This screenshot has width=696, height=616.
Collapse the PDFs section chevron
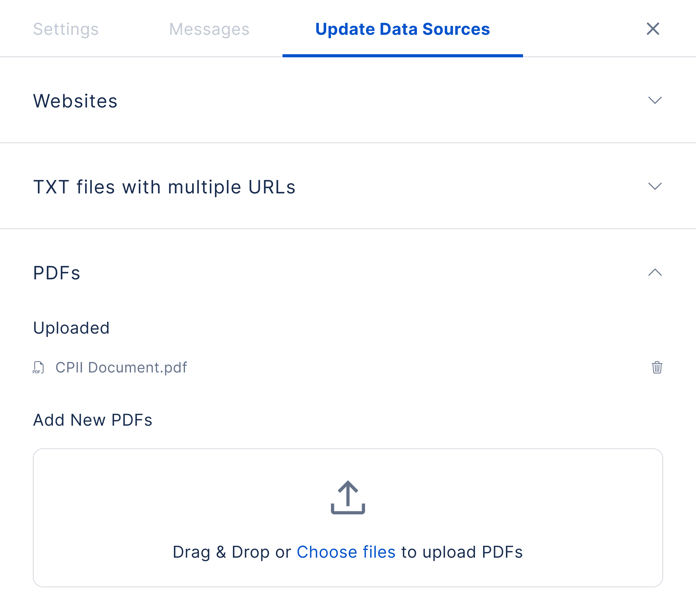[x=655, y=272]
